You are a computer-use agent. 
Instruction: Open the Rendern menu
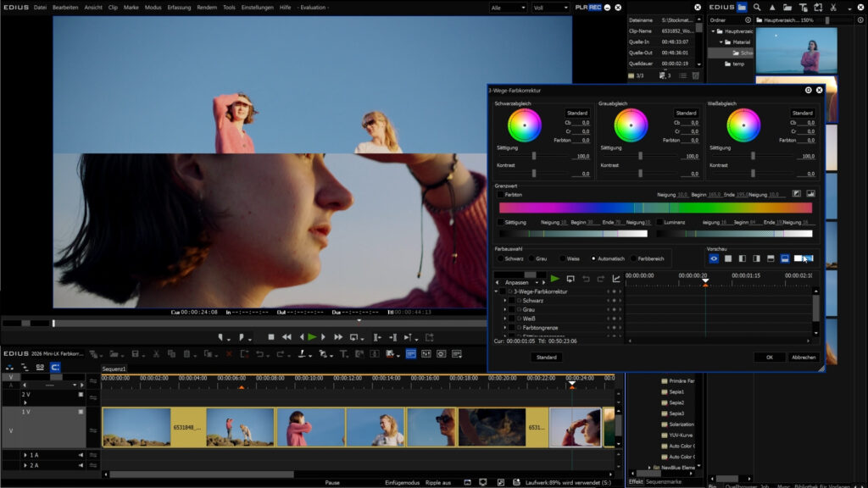pyautogui.click(x=206, y=7)
